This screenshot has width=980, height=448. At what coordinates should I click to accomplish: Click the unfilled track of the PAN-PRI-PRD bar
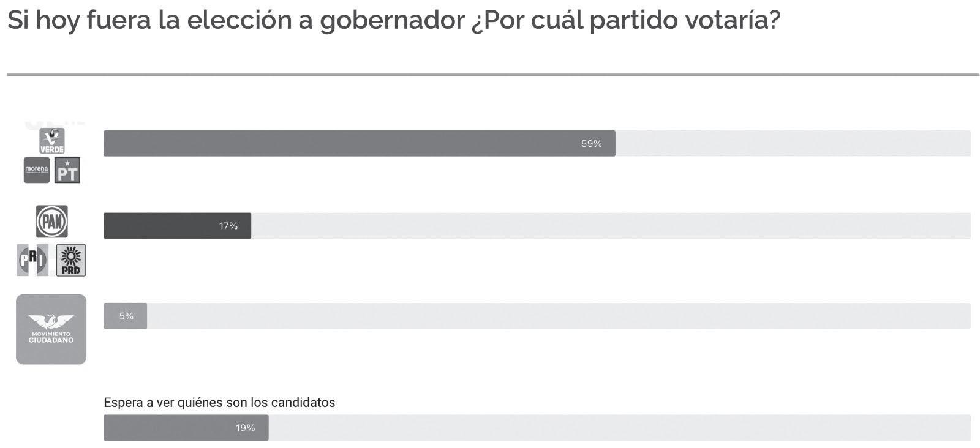pyautogui.click(x=609, y=226)
